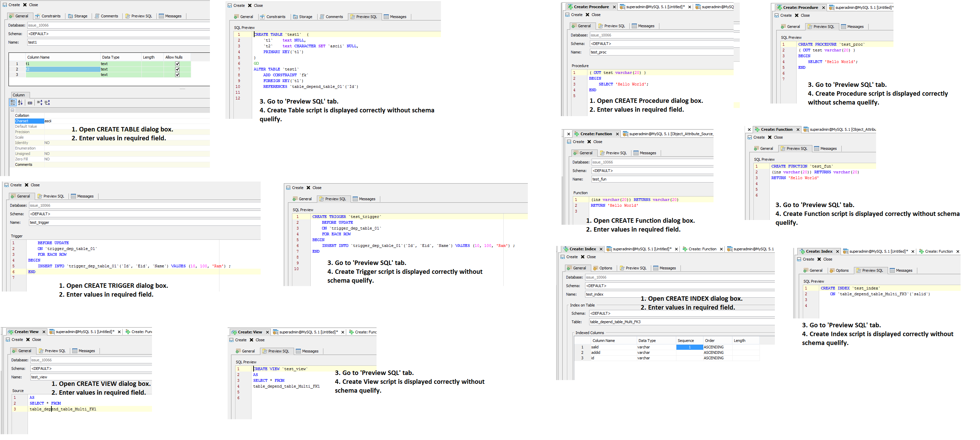Click the Name field containing test_fun
The image size is (980, 440).
click(653, 179)
